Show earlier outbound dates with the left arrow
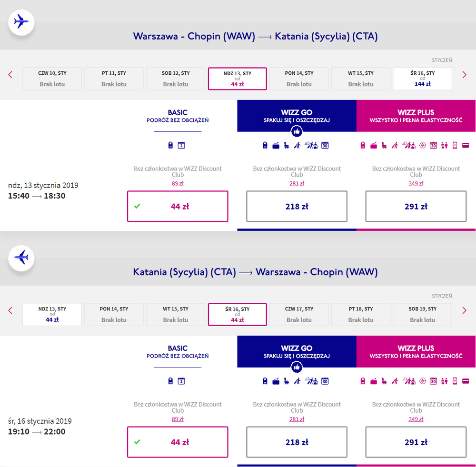This screenshot has height=467, width=476. coord(10,75)
